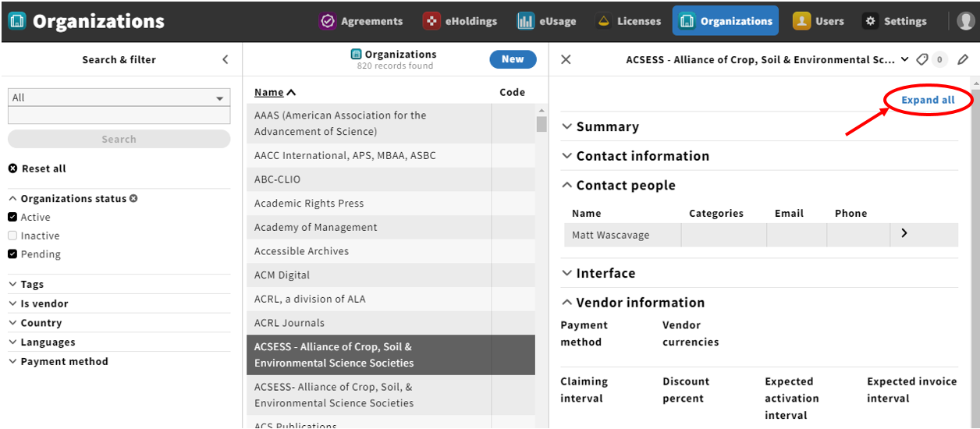Open the eUsage app
This screenshot has width=980, height=429.
546,21
